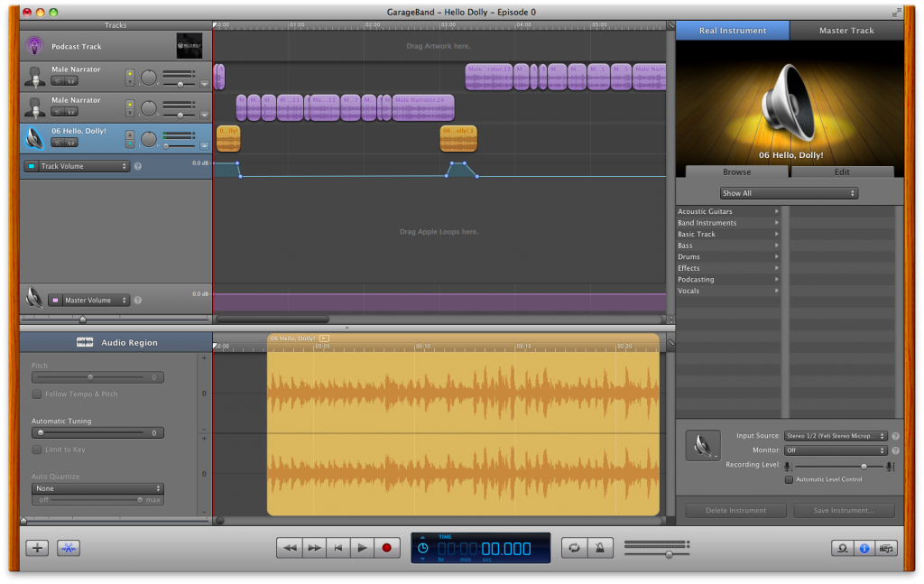Click the purple Podcast Track icon
Viewport: 924px width, 584px height.
[35, 46]
